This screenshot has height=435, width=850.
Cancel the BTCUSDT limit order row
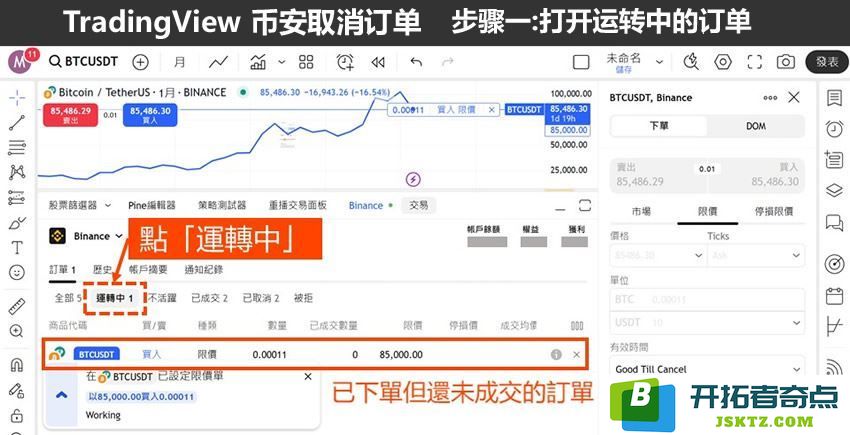coord(576,355)
